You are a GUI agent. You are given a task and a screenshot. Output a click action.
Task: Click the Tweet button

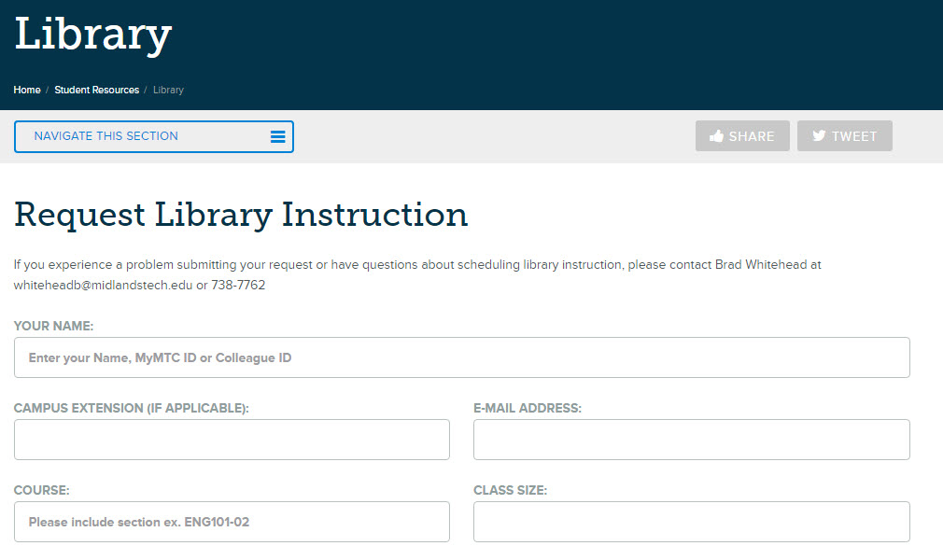pos(844,135)
